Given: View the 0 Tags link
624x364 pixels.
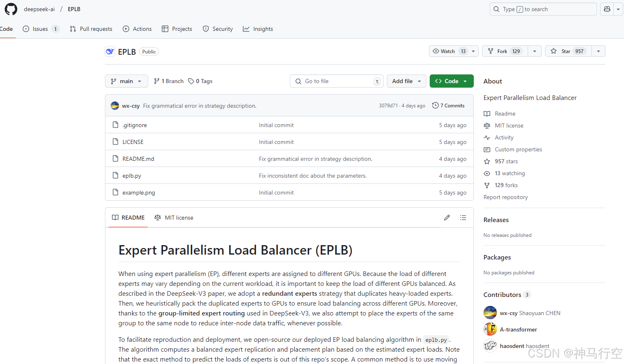Looking at the screenshot, I should coord(200,81).
